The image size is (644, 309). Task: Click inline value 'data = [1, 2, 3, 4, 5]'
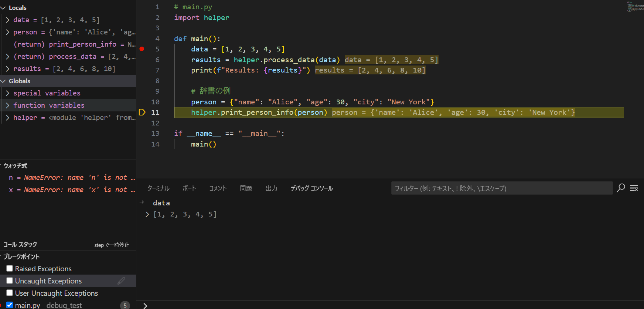point(391,60)
